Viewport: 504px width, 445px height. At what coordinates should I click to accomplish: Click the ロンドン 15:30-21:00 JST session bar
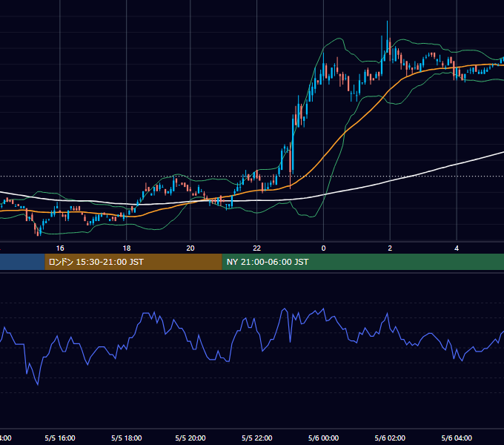(x=133, y=262)
